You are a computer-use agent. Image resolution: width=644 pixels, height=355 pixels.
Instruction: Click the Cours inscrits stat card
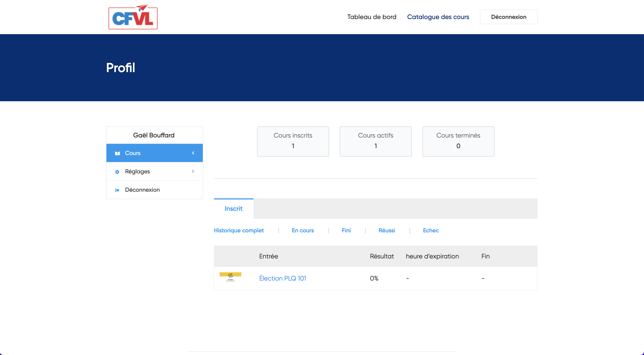click(293, 142)
